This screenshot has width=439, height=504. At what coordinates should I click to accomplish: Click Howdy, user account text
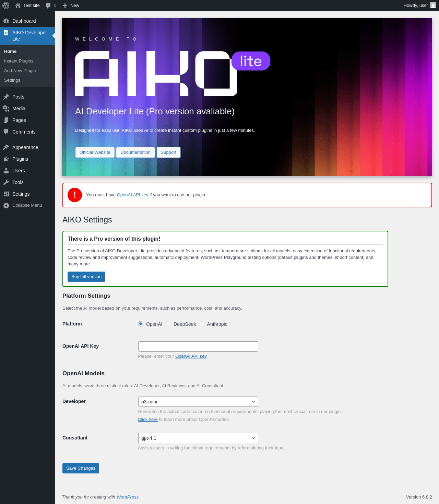[416, 5]
